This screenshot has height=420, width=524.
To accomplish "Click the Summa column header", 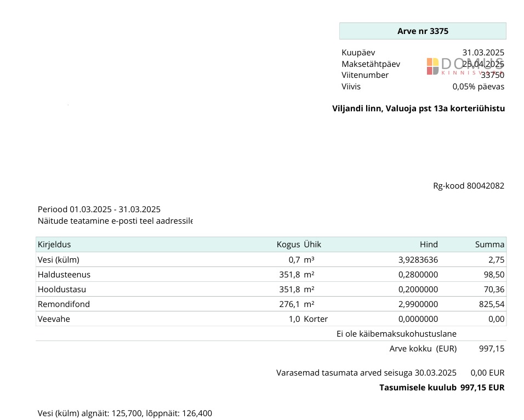I will pyautogui.click(x=489, y=245).
